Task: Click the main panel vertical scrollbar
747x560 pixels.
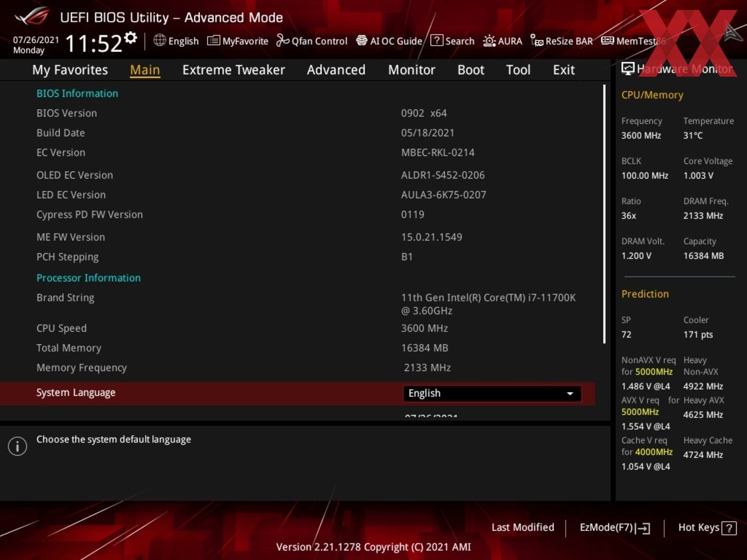Action: 604,214
